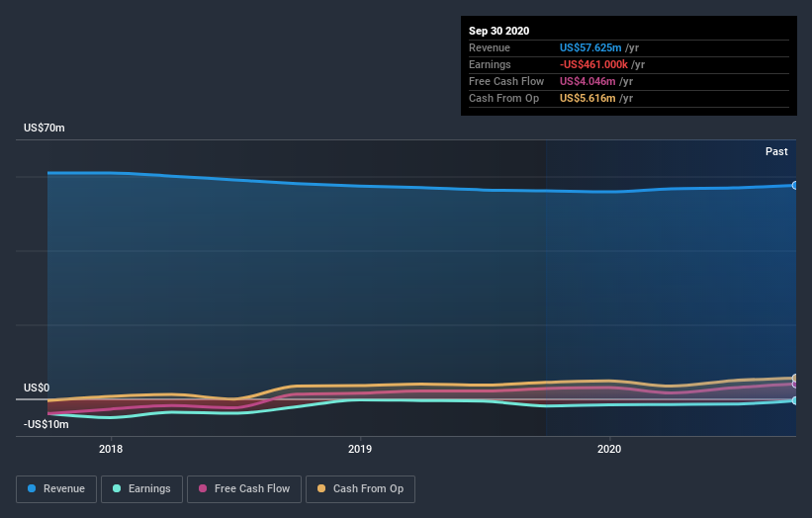Click the US$4.046m free cash flow value
This screenshot has width=812, height=518.
587,81
